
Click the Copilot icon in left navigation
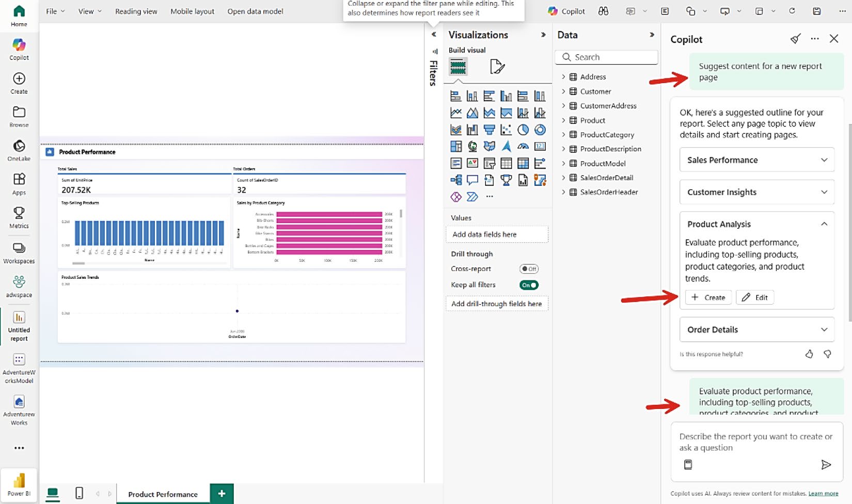click(19, 50)
